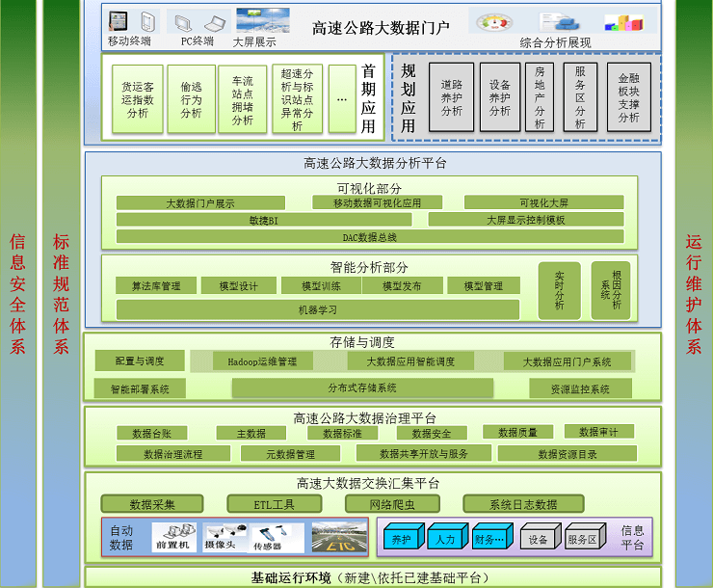Expand the truncated 财务… cube
This screenshot has height=588, width=713.
point(493,539)
